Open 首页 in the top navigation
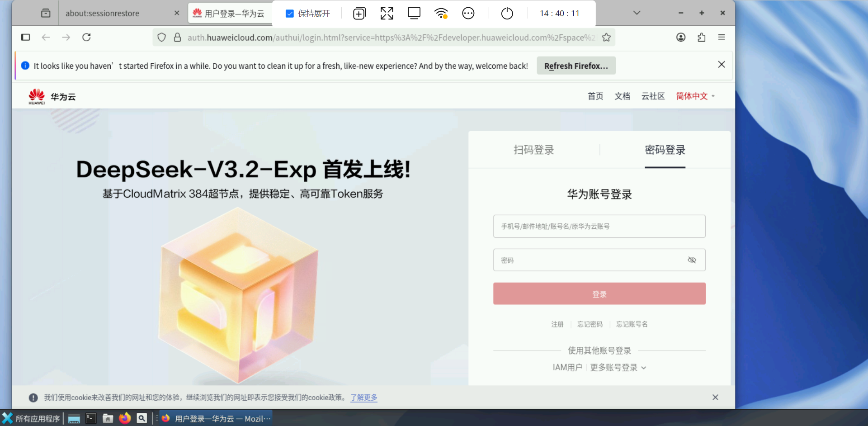868x426 pixels. [595, 96]
